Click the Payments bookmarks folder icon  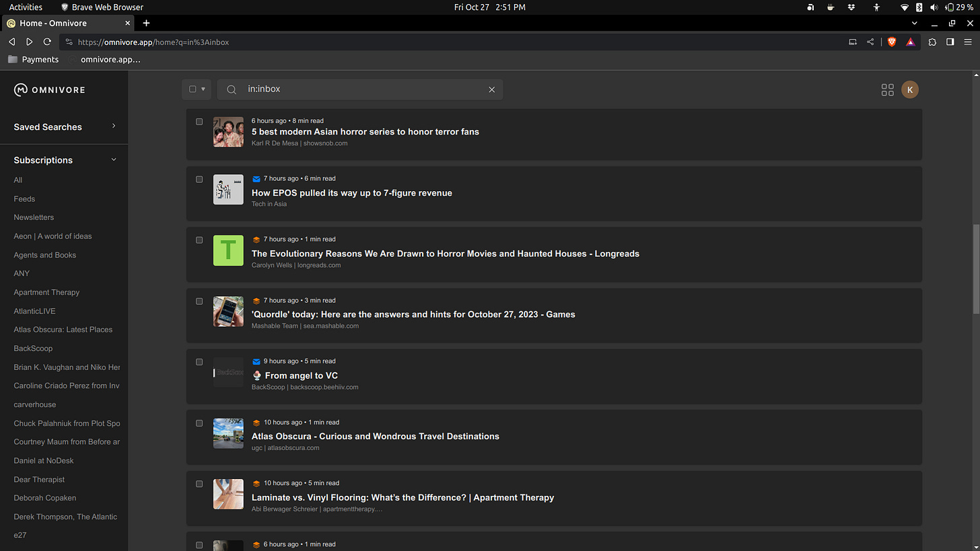pyautogui.click(x=12, y=59)
